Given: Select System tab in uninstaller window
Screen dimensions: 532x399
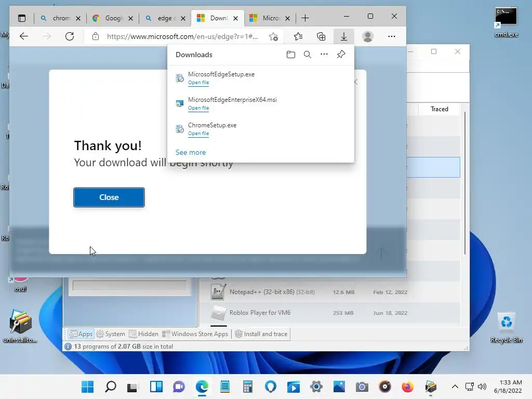Looking at the screenshot, I should click(111, 334).
